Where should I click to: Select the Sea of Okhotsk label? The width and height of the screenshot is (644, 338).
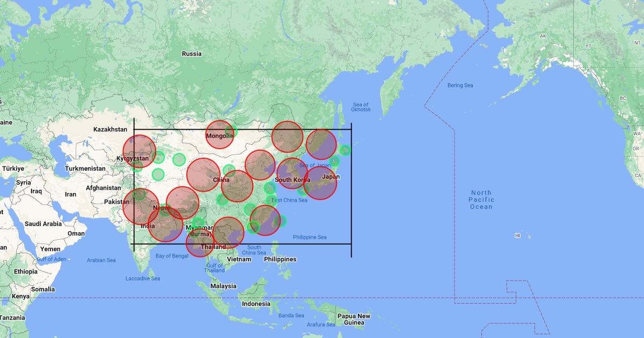[361, 107]
